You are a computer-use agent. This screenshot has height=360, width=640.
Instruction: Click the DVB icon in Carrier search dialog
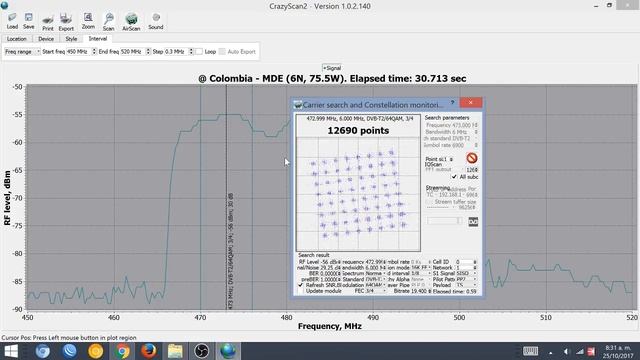[x=473, y=222]
